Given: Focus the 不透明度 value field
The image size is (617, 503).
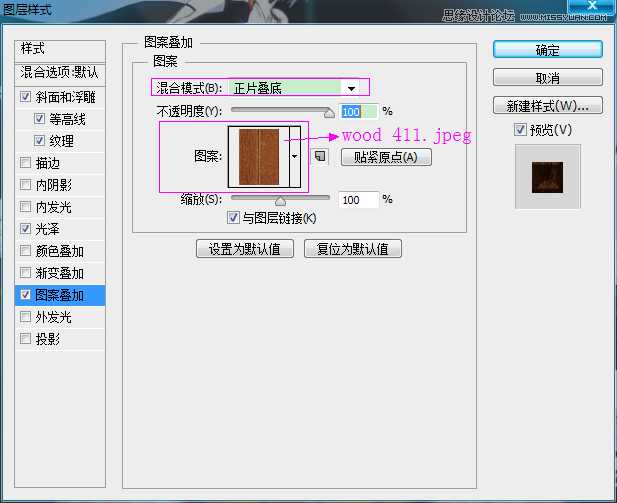Looking at the screenshot, I should point(359,112).
